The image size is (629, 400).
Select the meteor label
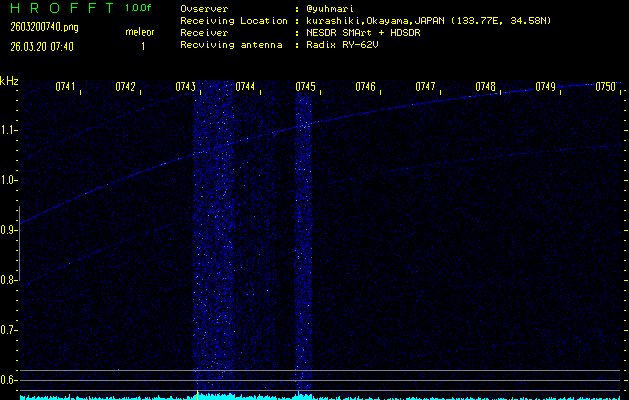click(140, 33)
